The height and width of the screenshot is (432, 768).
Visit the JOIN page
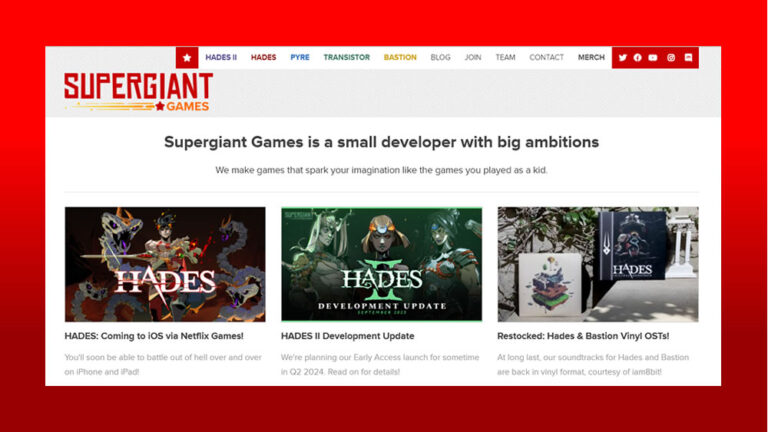click(473, 57)
